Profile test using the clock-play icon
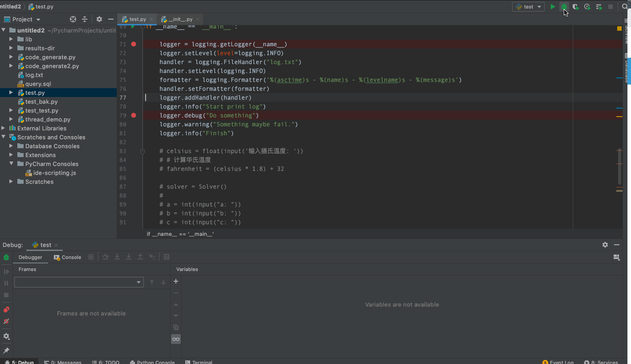This screenshot has width=631, height=364. point(587,7)
